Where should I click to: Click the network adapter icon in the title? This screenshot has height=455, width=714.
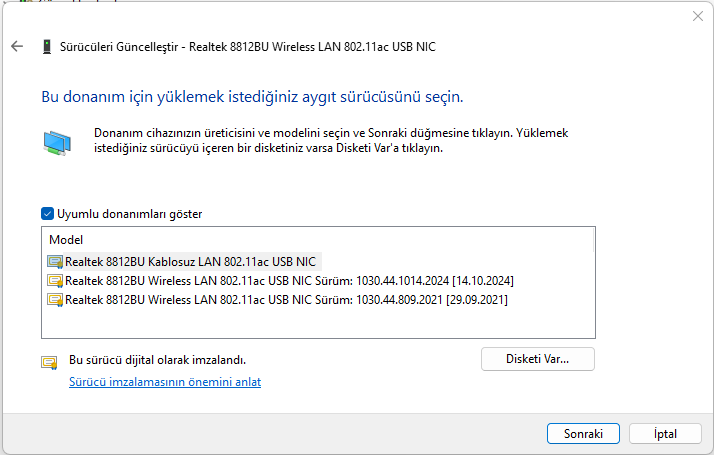[46, 46]
